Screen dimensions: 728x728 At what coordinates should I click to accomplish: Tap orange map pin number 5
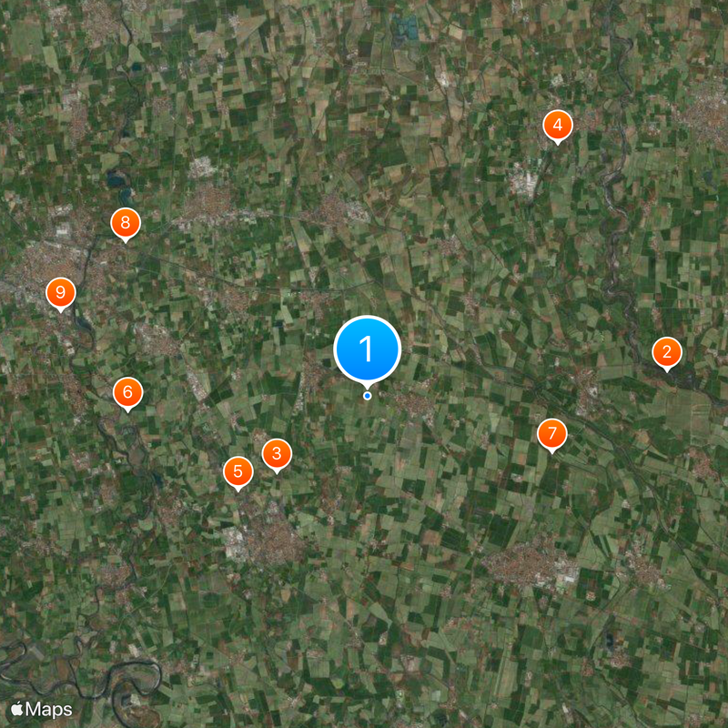coord(238,471)
